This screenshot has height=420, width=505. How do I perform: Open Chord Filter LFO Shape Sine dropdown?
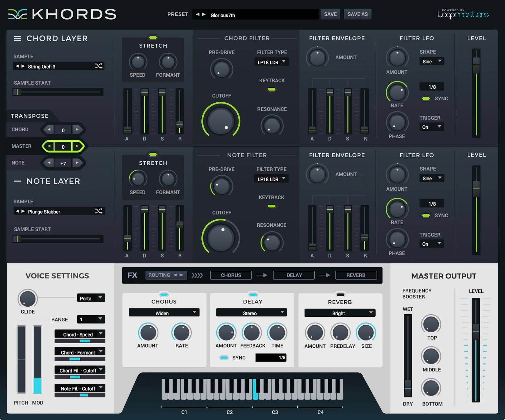(432, 61)
